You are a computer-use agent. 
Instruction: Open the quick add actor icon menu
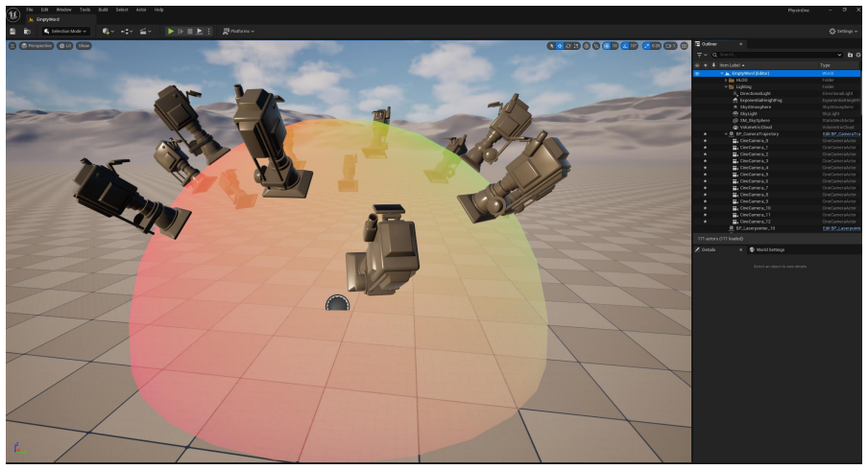click(108, 32)
